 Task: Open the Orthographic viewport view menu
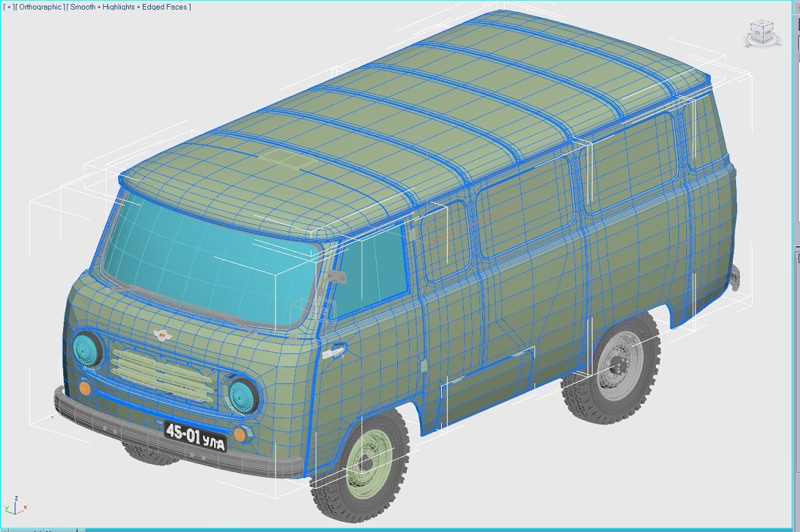click(x=40, y=7)
